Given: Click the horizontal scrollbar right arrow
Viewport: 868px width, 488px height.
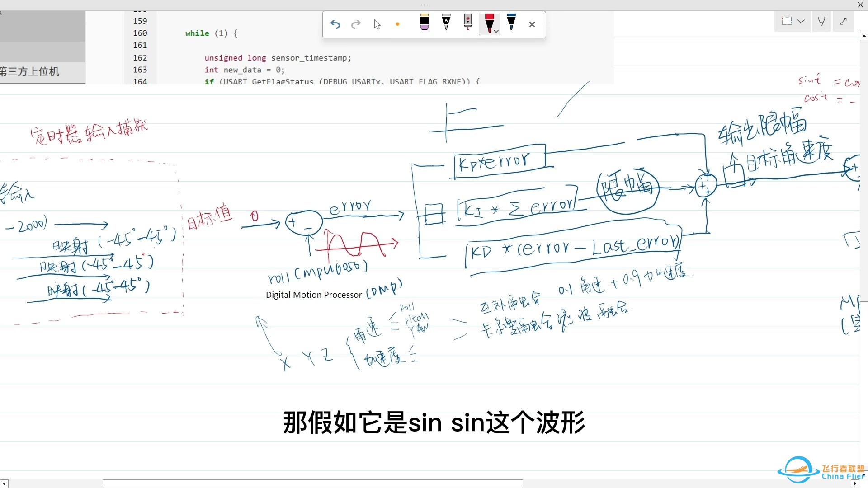Looking at the screenshot, I should (x=855, y=484).
